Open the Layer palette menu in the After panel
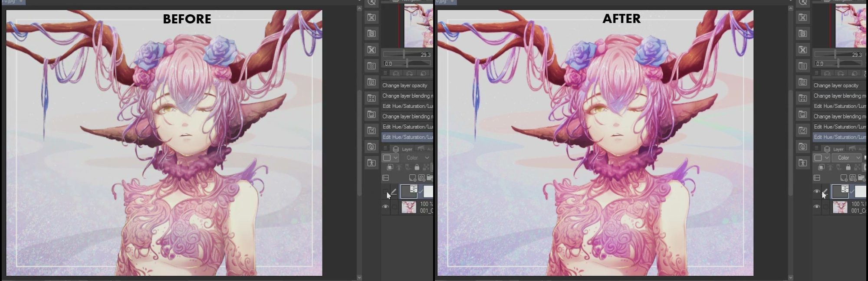This screenshot has height=281, width=868. pyautogui.click(x=816, y=148)
